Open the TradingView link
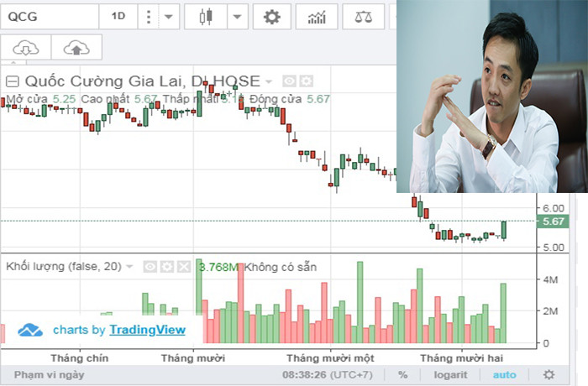Viewport: 588px width, 386px height. pos(147,330)
